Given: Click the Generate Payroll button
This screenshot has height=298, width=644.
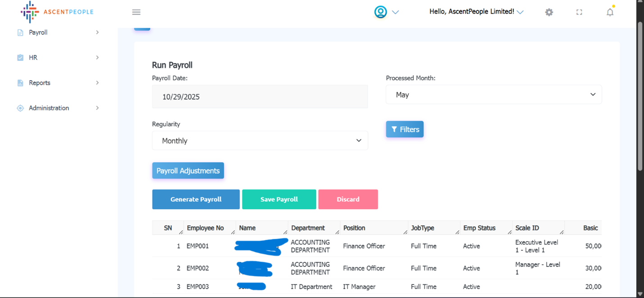Looking at the screenshot, I should point(196,199).
